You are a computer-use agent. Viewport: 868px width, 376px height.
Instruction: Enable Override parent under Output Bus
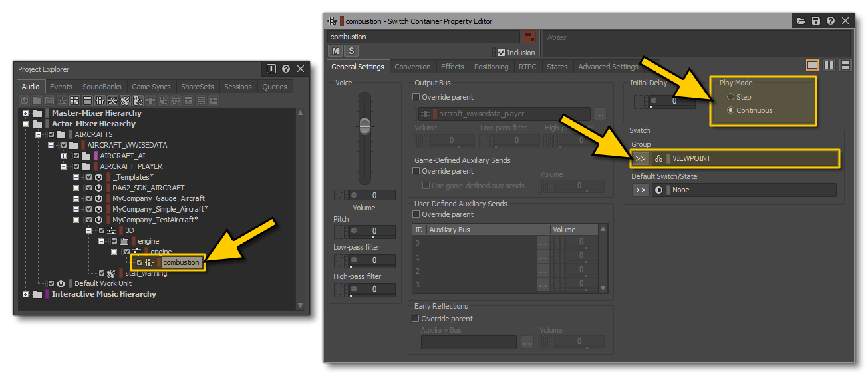416,97
